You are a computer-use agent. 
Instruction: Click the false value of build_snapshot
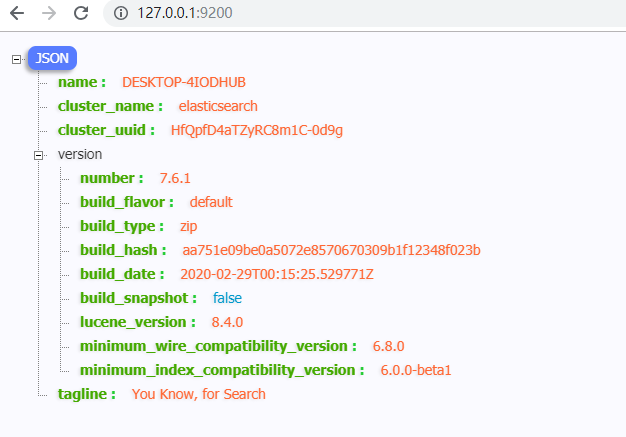click(227, 298)
